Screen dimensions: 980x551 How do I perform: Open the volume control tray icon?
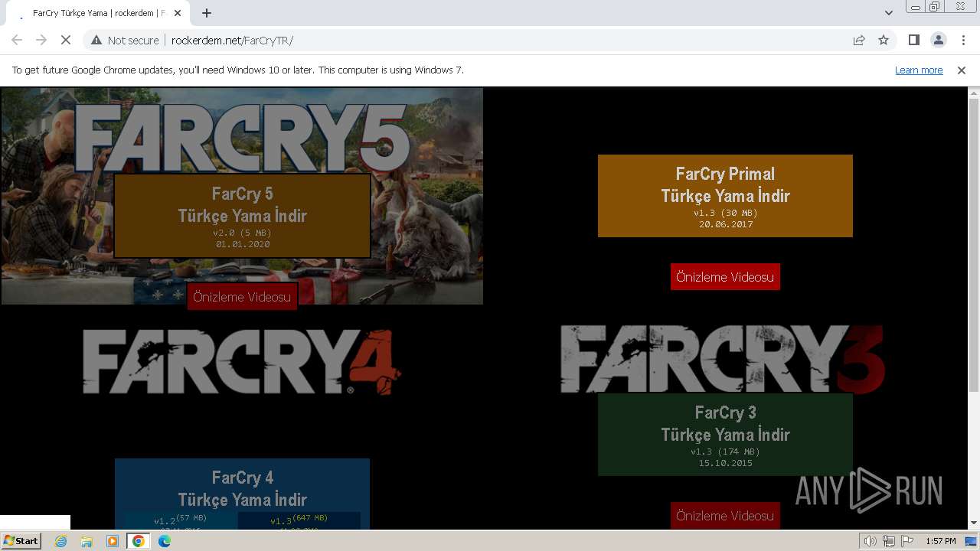871,541
